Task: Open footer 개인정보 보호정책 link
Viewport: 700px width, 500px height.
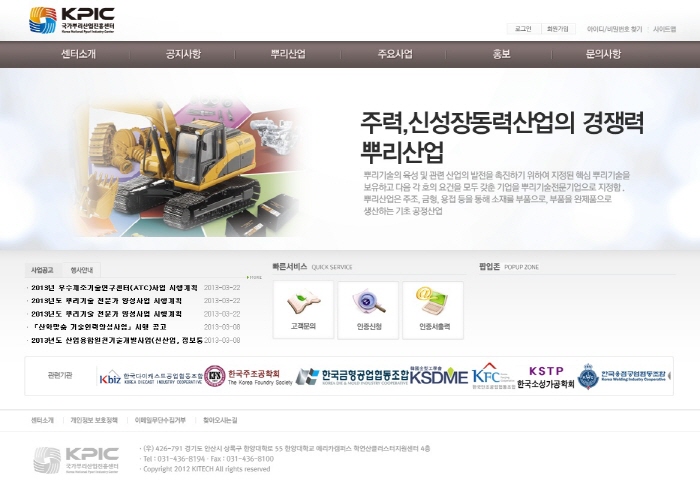Action: coord(94,420)
